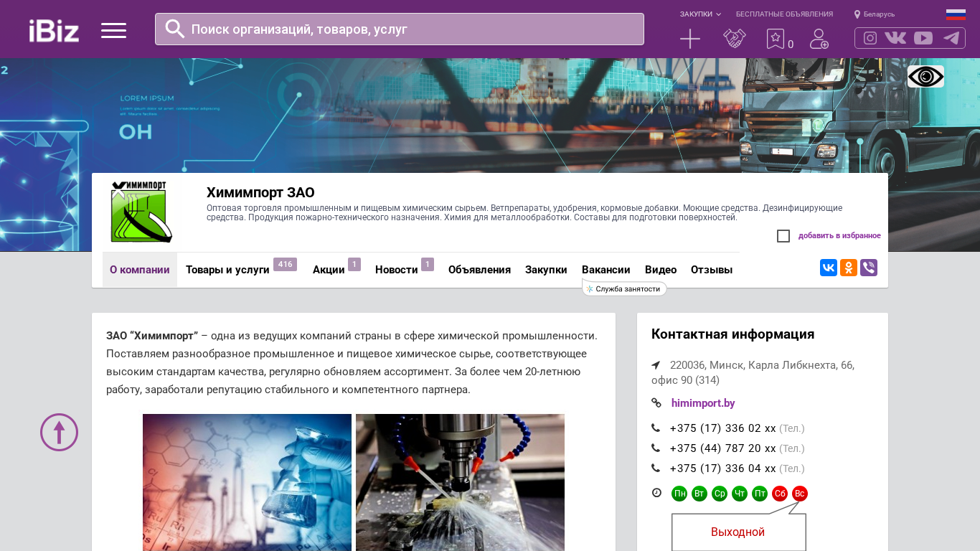Image resolution: width=980 pixels, height=551 pixels.
Task: Expand the Закупки dropdown in header
Action: 700,14
